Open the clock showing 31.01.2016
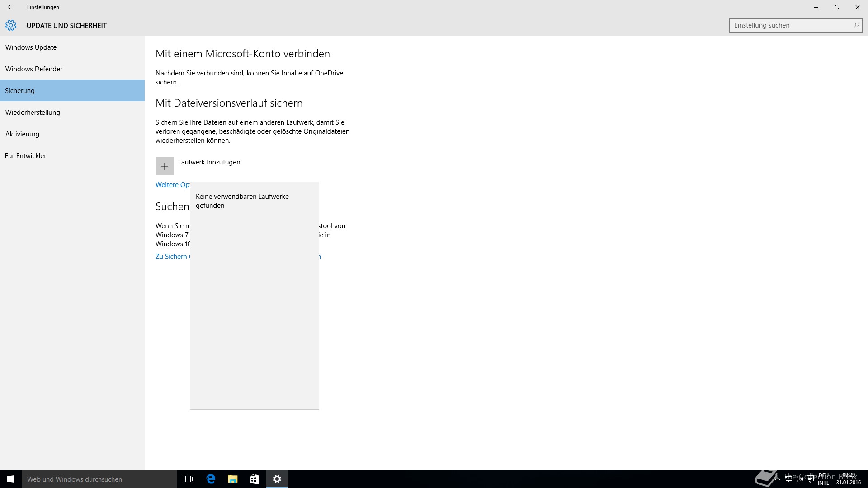Screen dimensions: 868x488 coord(849,479)
